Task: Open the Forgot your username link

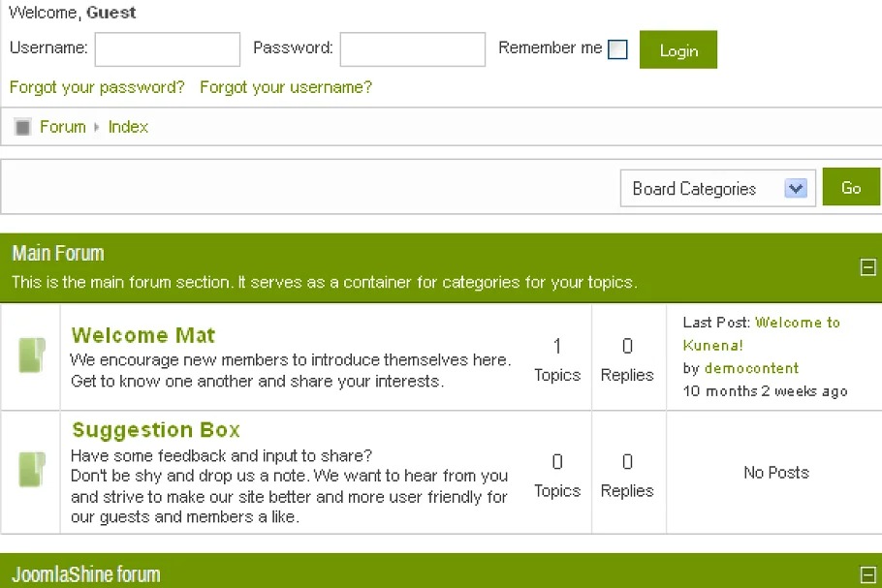Action: [x=286, y=87]
